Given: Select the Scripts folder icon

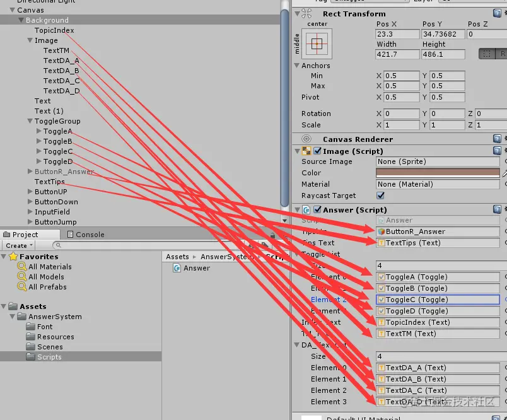Looking at the screenshot, I should pos(31,357).
